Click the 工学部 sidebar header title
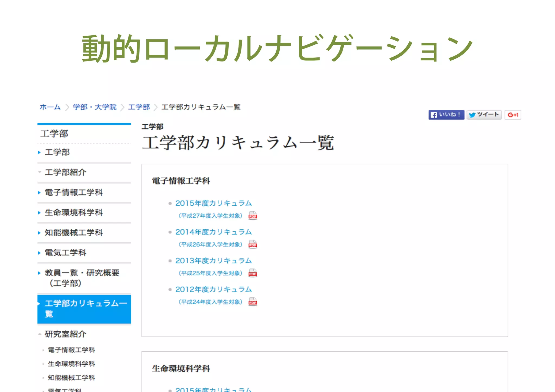Viewport: 555px width, 392px height. tap(54, 134)
